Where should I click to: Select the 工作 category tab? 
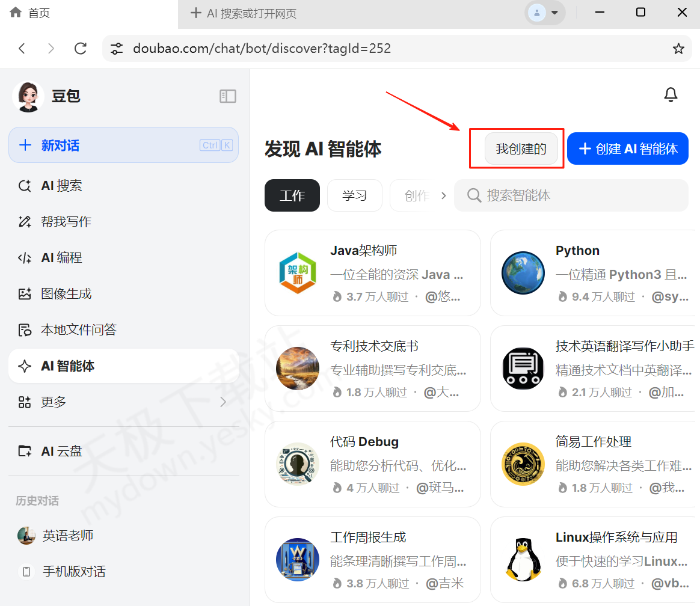click(x=292, y=195)
